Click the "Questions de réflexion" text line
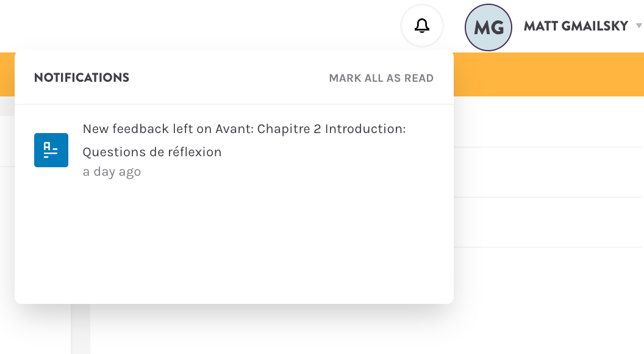Viewport: 644px width, 354px height. click(152, 152)
